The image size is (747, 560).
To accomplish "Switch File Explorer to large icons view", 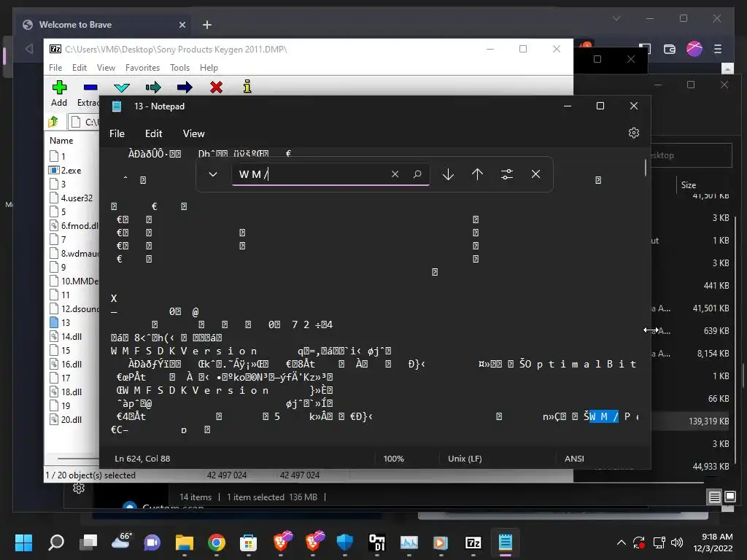I will [729, 497].
